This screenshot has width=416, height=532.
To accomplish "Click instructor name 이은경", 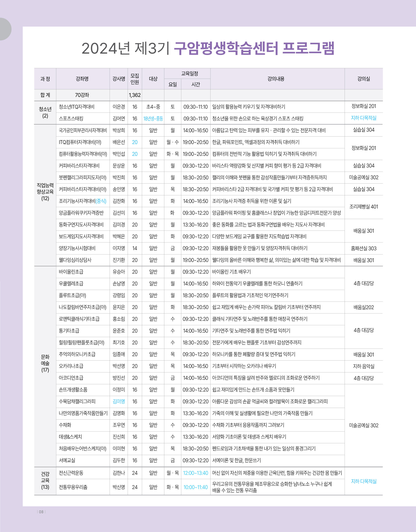I will (119, 107).
